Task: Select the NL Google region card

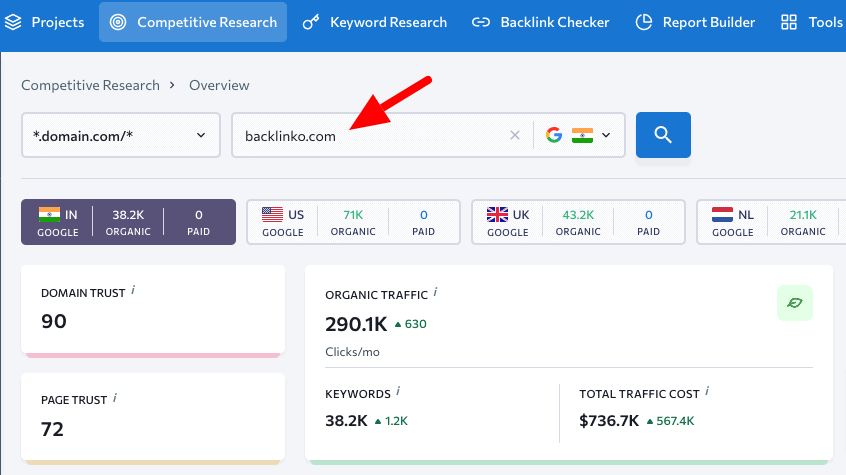Action: (x=772, y=222)
